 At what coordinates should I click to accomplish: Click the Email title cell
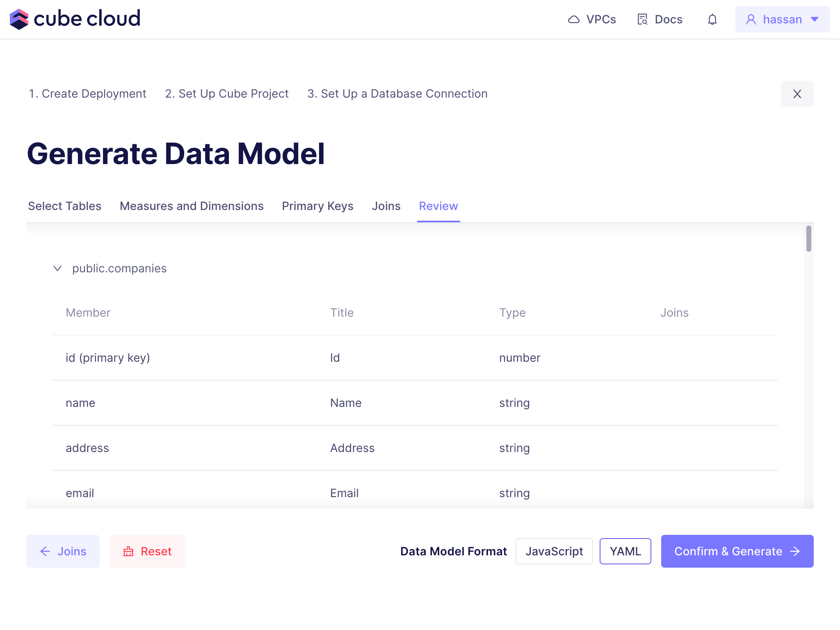coord(344,493)
